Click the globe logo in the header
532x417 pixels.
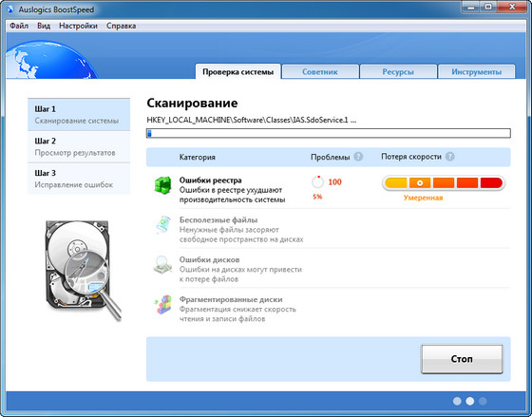click(x=51, y=60)
